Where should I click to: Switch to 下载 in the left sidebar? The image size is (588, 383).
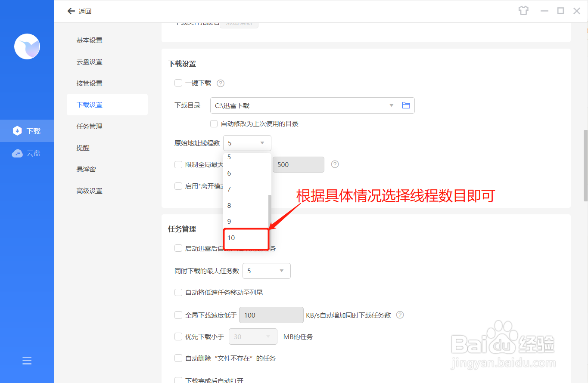(27, 131)
